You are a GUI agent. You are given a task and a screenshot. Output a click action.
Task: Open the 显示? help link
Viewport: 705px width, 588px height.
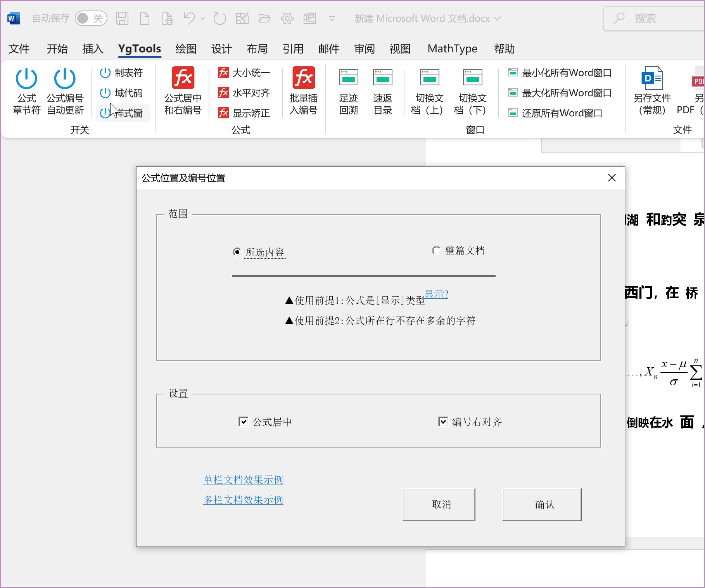tap(437, 294)
